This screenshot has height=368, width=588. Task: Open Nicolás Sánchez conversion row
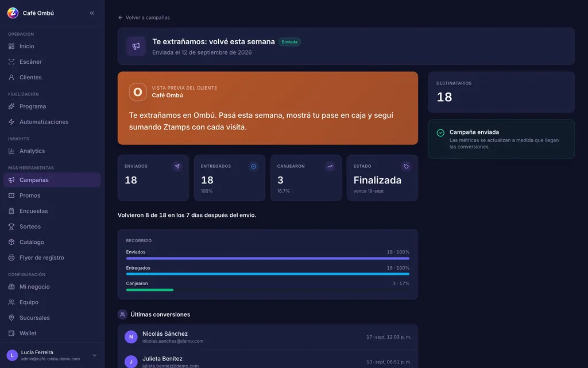tap(268, 337)
